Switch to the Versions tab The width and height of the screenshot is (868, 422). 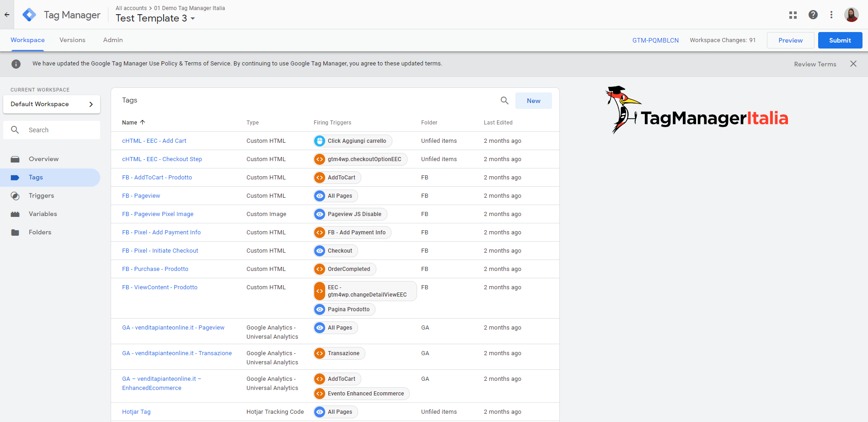(72, 40)
